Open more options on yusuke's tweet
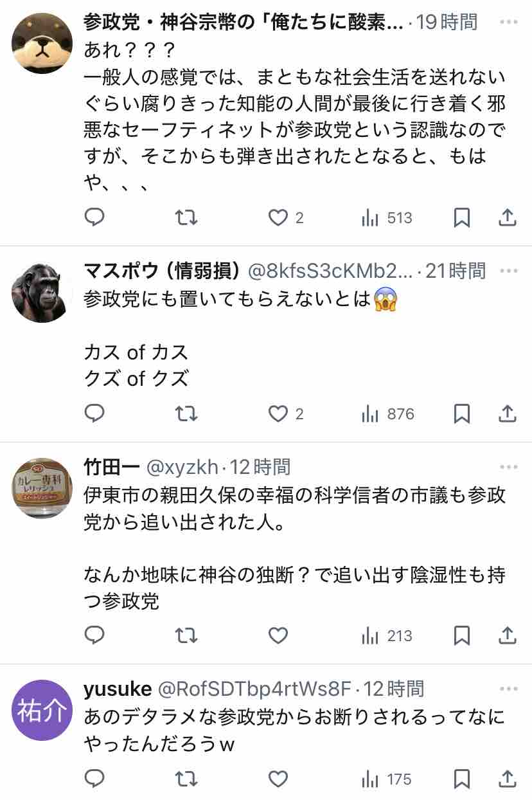The width and height of the screenshot is (532, 800). pyautogui.click(x=508, y=689)
